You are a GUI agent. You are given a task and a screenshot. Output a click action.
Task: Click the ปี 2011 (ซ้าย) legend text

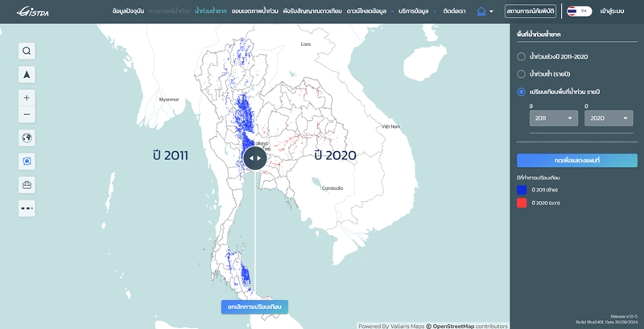pyautogui.click(x=544, y=190)
